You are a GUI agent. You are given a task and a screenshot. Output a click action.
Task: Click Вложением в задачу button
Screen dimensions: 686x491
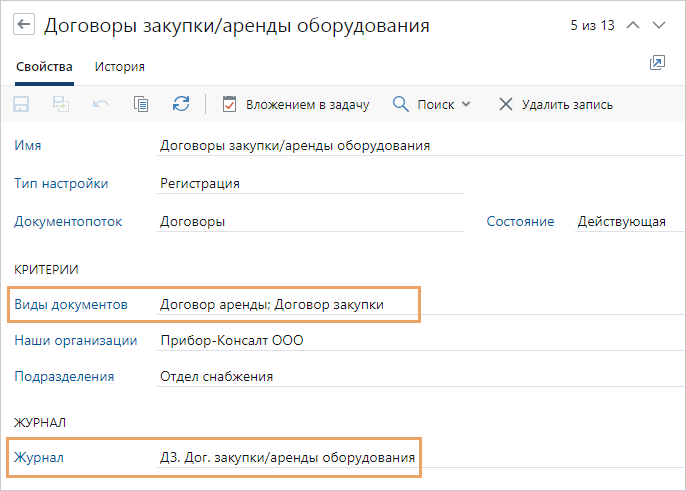pos(296,104)
